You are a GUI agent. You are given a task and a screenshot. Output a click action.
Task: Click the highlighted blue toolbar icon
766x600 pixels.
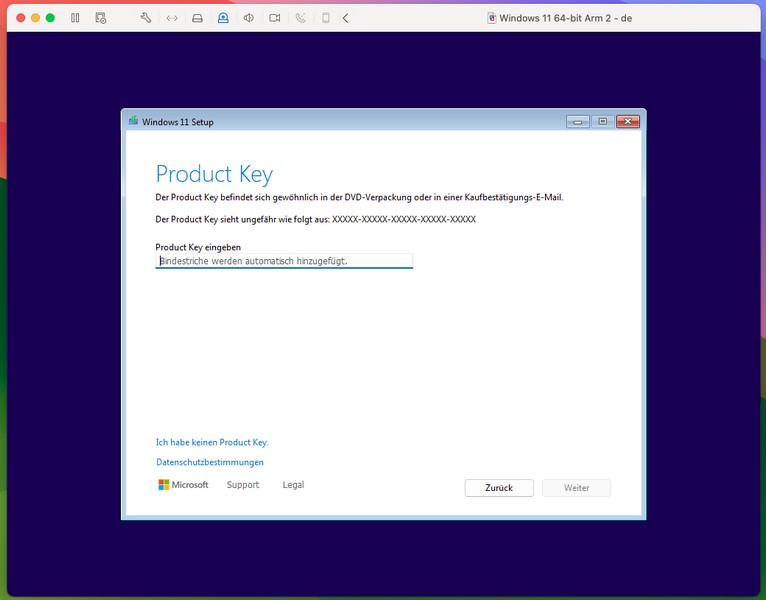coord(223,18)
